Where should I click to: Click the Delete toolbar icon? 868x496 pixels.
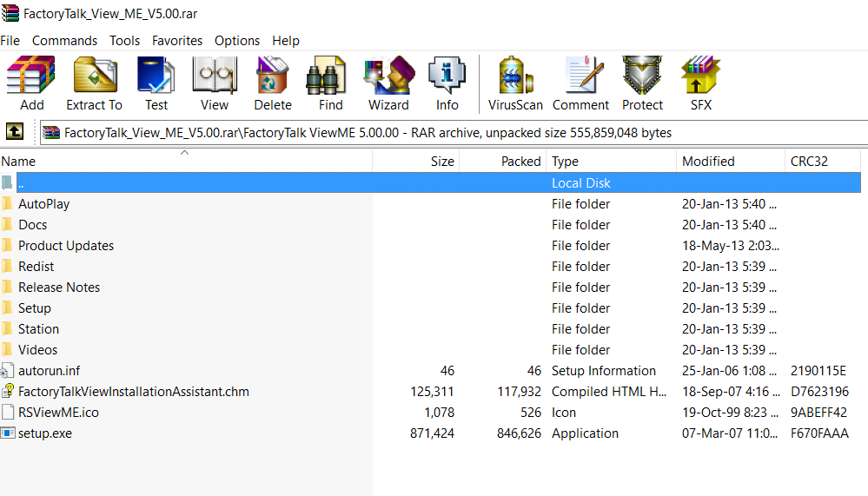272,74
